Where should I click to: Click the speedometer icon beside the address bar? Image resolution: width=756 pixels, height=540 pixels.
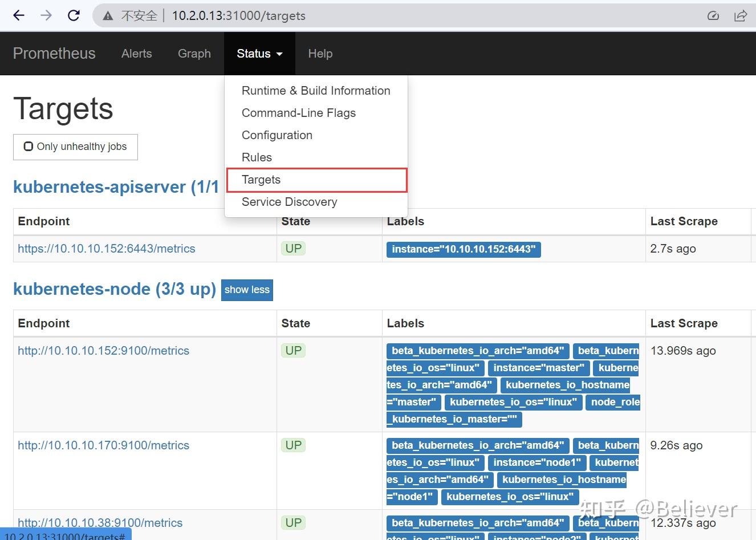point(713,15)
